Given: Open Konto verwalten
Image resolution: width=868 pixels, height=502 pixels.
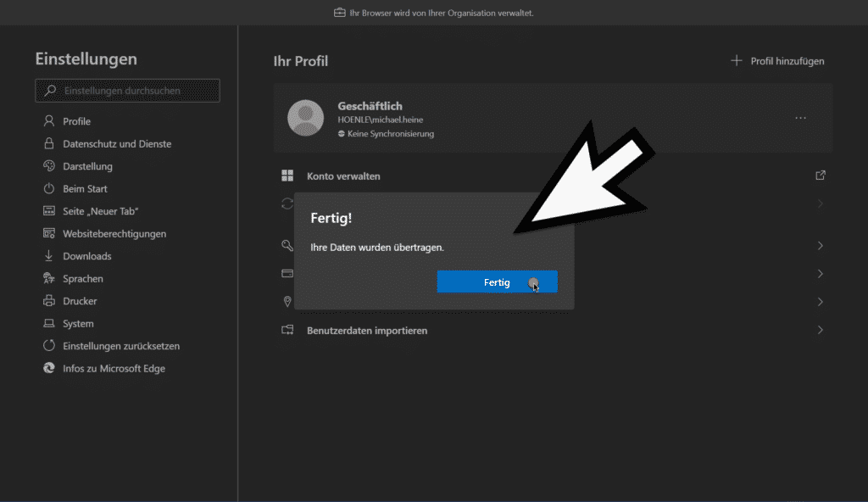Looking at the screenshot, I should (343, 176).
